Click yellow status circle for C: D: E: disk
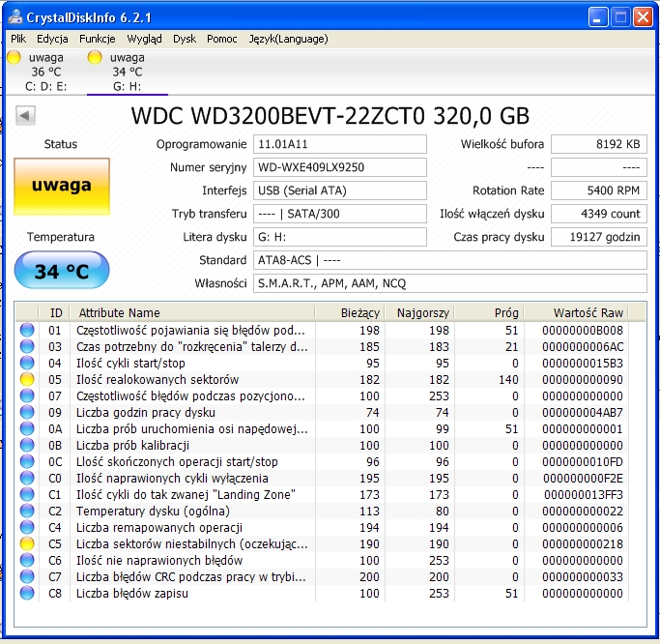The image size is (660, 644). click(14, 57)
